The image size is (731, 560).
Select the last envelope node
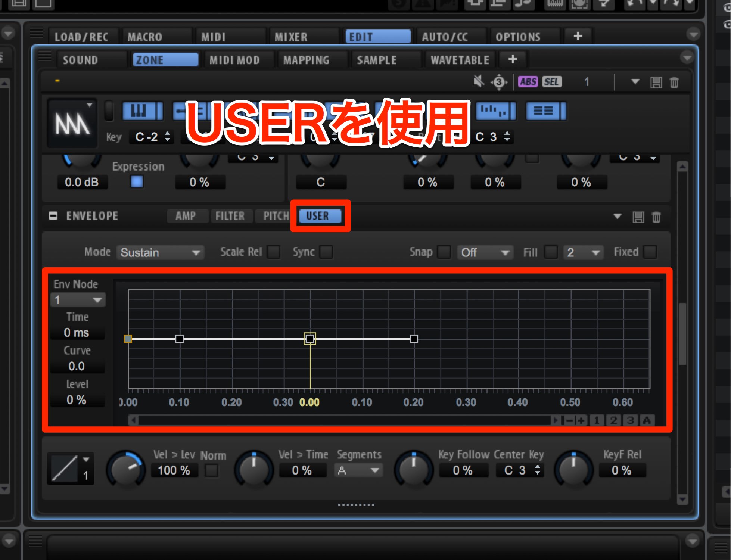tap(414, 339)
